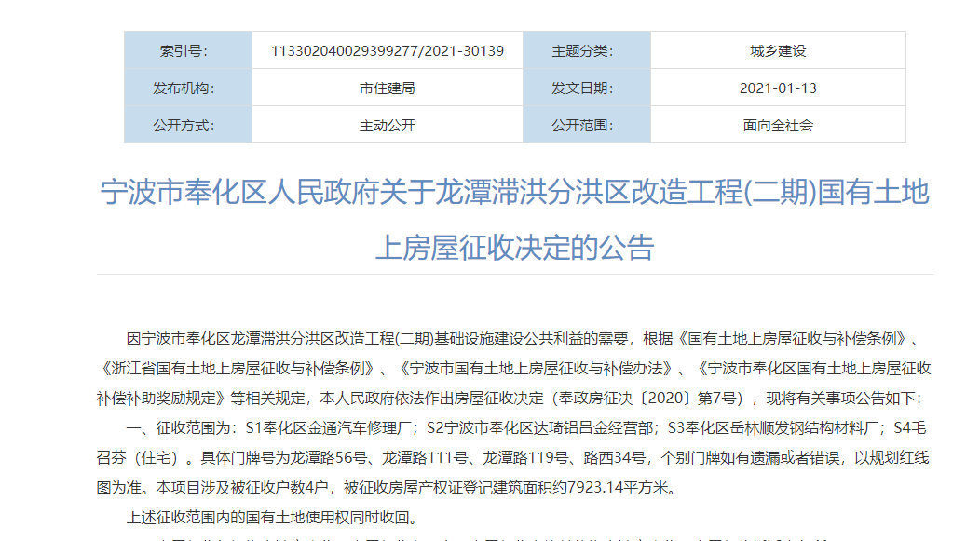
Task: Select the 面向全社会 value cell
Action: pyautogui.click(x=779, y=124)
